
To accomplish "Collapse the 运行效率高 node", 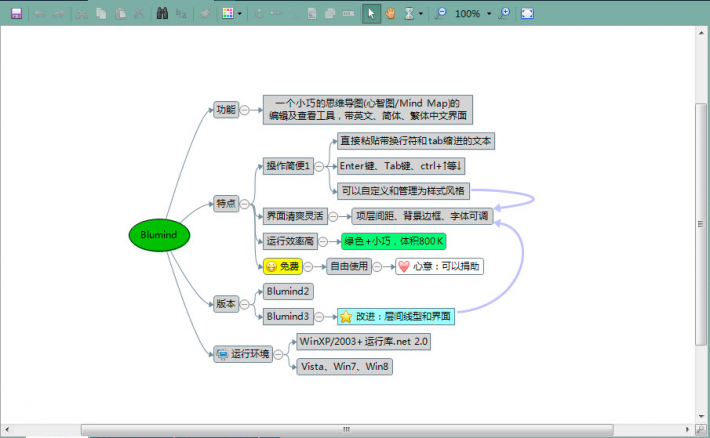I will [323, 241].
